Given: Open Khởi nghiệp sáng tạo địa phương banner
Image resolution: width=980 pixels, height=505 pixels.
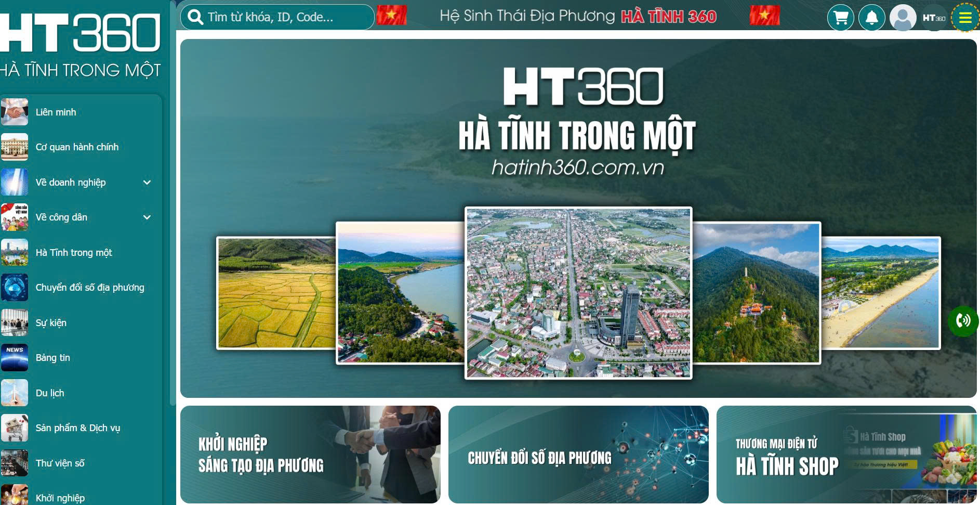Looking at the screenshot, I should click(310, 455).
